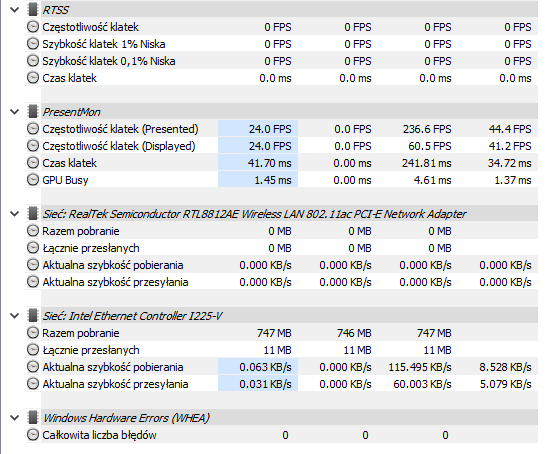
Task: Collapse the RealTek Wireless LAN network group
Action: 14,214
